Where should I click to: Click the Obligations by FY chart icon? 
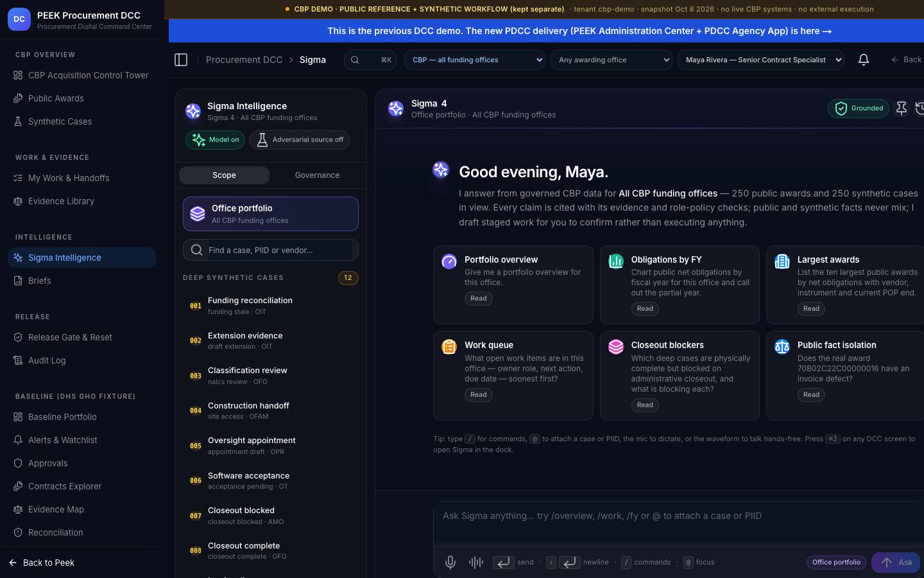point(616,261)
